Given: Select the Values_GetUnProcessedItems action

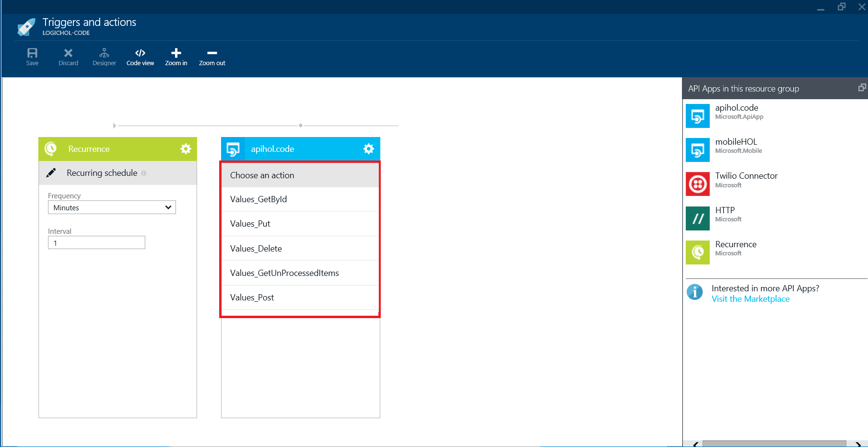Looking at the screenshot, I should click(x=300, y=273).
